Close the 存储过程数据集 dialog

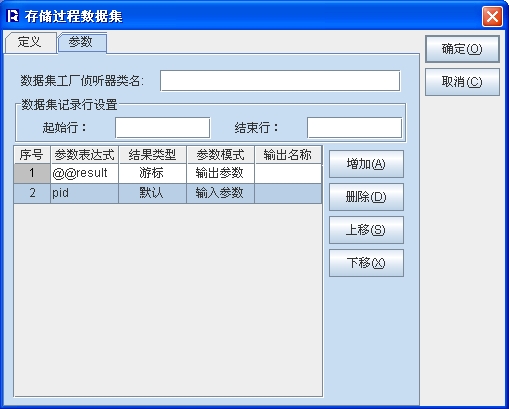pos(492,16)
